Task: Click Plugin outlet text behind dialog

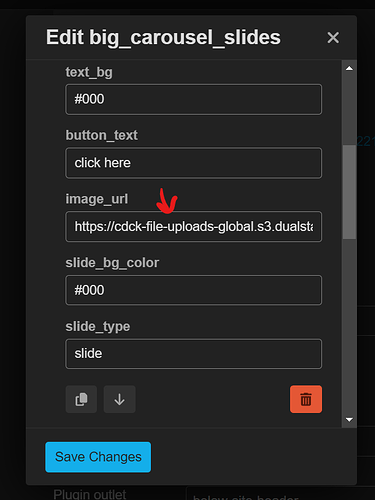Action: pyautogui.click(x=90, y=494)
